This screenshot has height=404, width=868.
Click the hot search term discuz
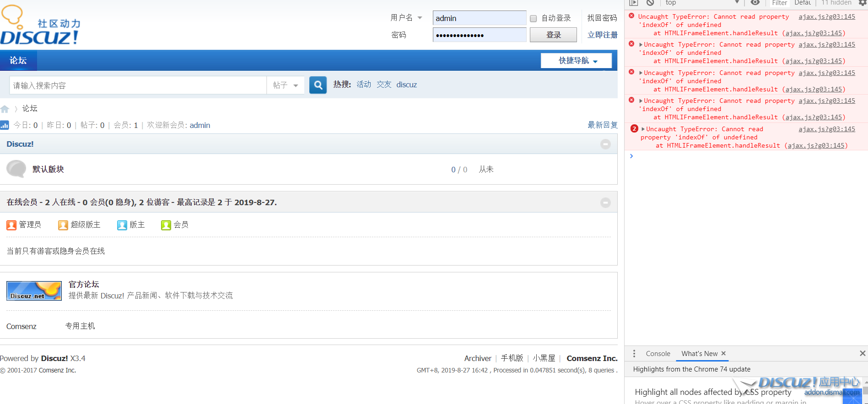pos(407,85)
